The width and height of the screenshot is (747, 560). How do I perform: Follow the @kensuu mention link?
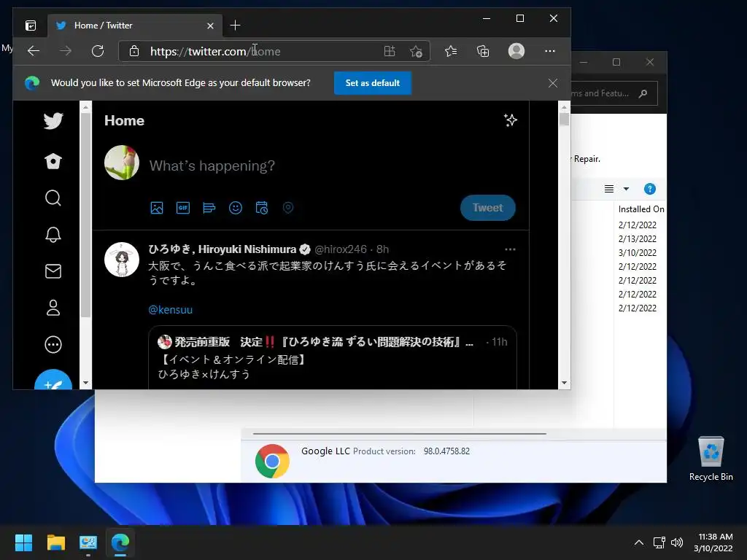(170, 310)
